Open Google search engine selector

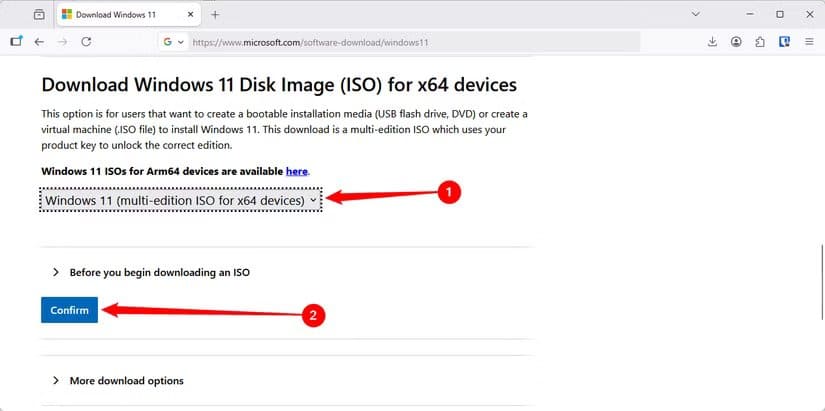pyautogui.click(x=173, y=42)
